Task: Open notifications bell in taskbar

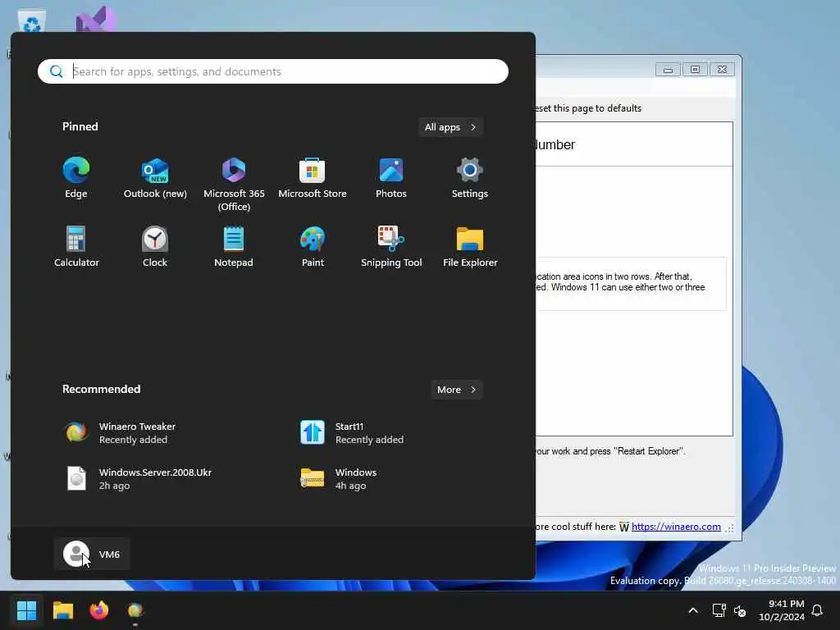Action: pos(817,610)
